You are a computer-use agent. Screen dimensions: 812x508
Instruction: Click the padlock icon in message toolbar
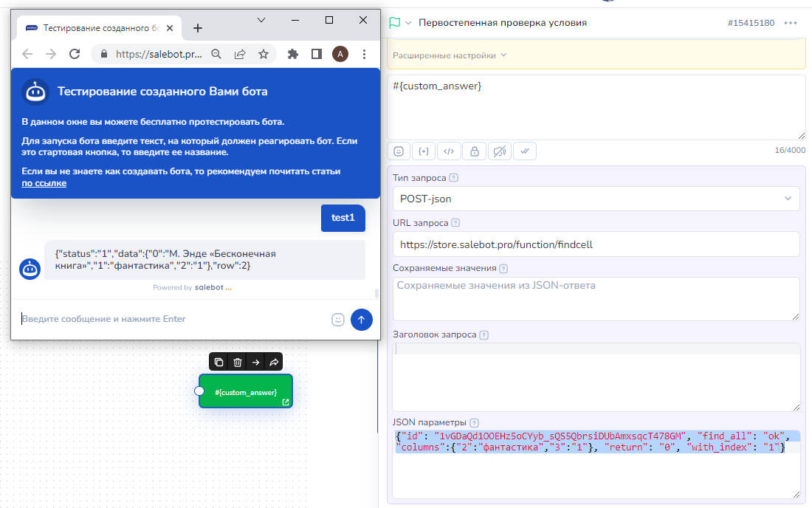[474, 151]
